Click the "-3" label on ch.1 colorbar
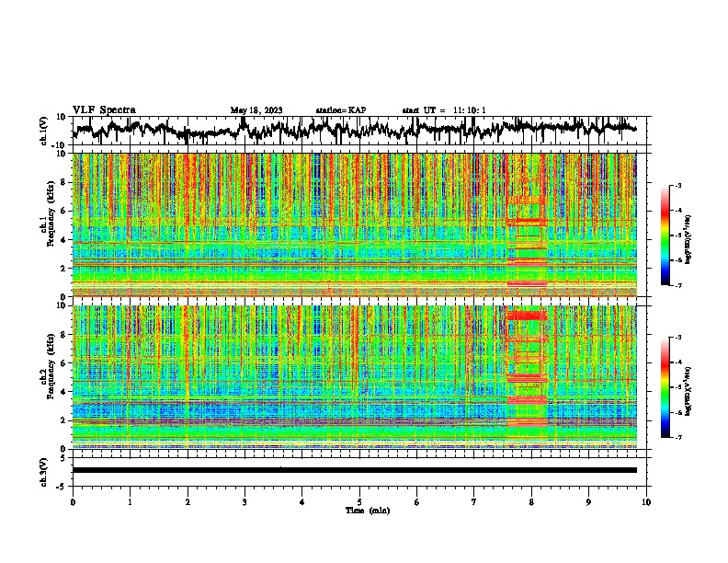Viewport: 728px width, 563px height. 677,185
